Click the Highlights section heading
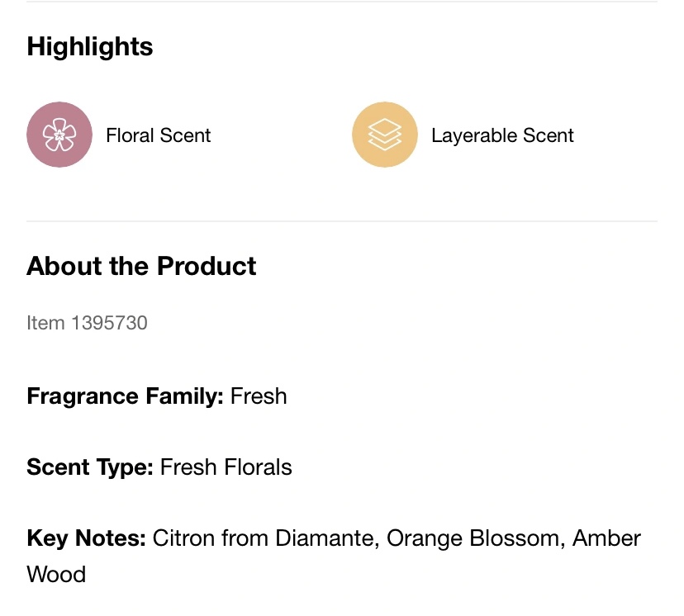 tap(90, 47)
